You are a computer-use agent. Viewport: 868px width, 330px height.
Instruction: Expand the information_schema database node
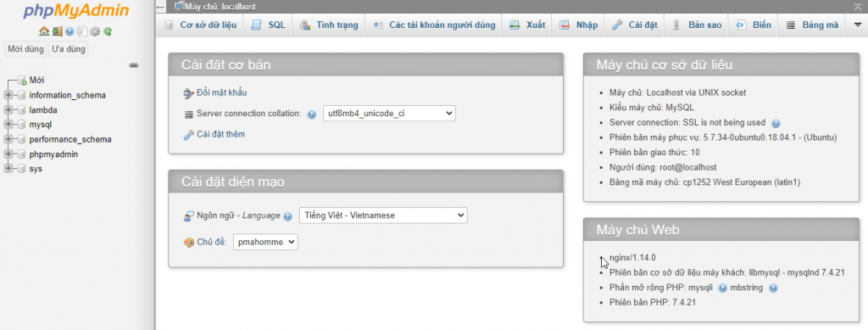tap(8, 95)
